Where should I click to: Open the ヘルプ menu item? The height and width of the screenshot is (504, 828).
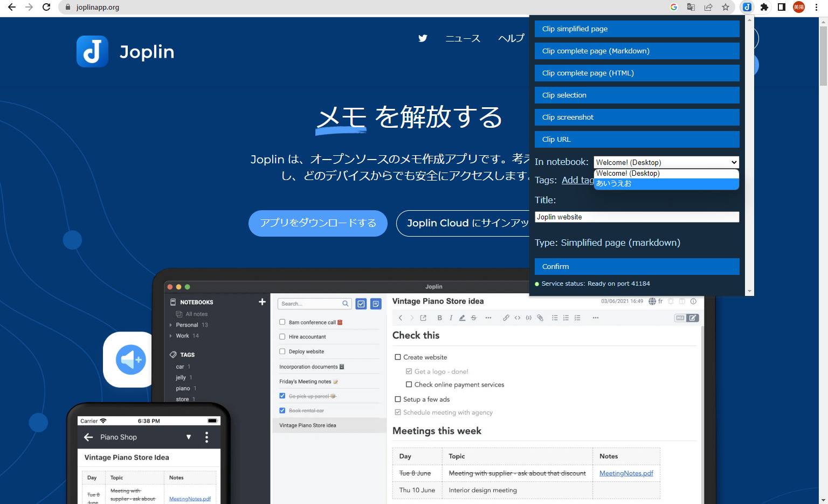pyautogui.click(x=510, y=38)
